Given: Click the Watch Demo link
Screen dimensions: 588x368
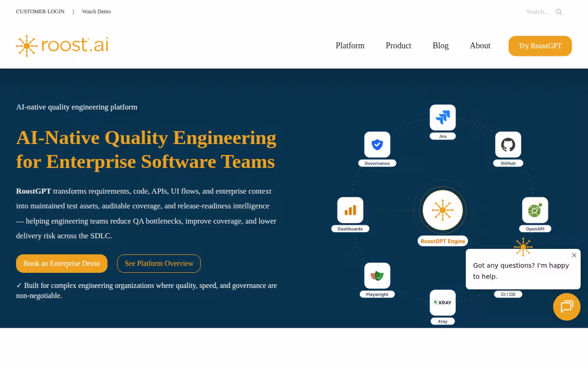Looking at the screenshot, I should [97, 11].
